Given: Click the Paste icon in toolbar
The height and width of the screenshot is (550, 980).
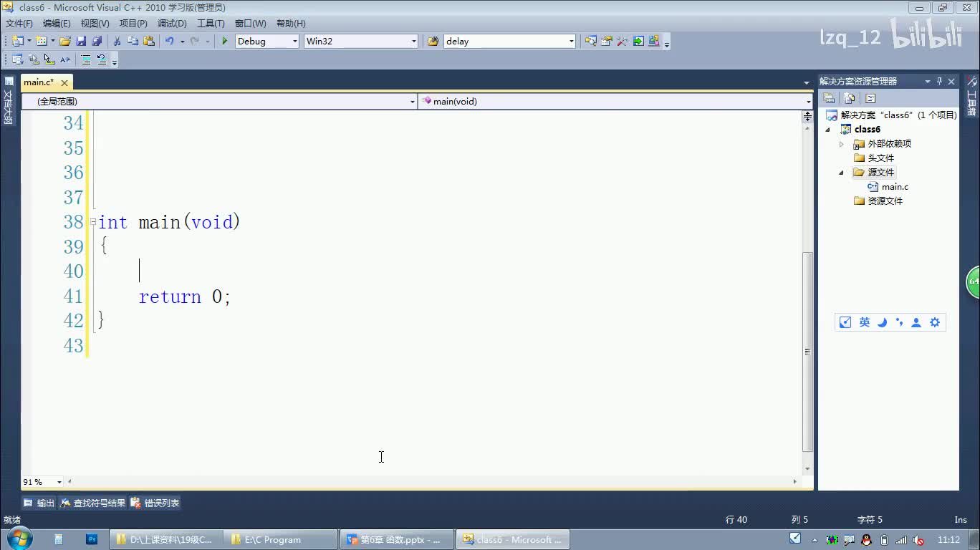Looking at the screenshot, I should pos(149,42).
